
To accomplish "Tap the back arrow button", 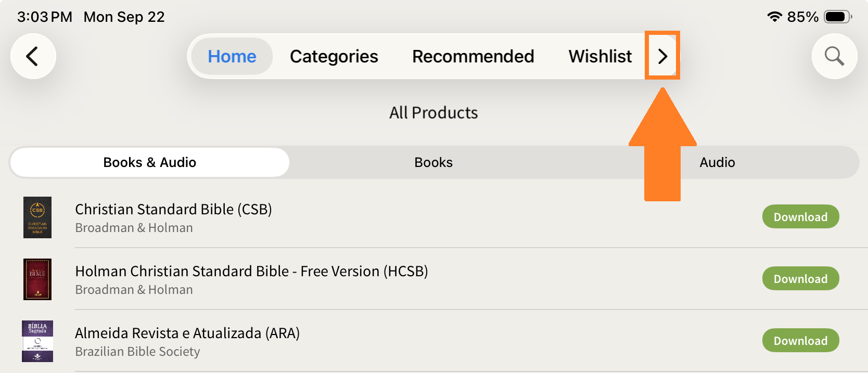I will click(33, 56).
